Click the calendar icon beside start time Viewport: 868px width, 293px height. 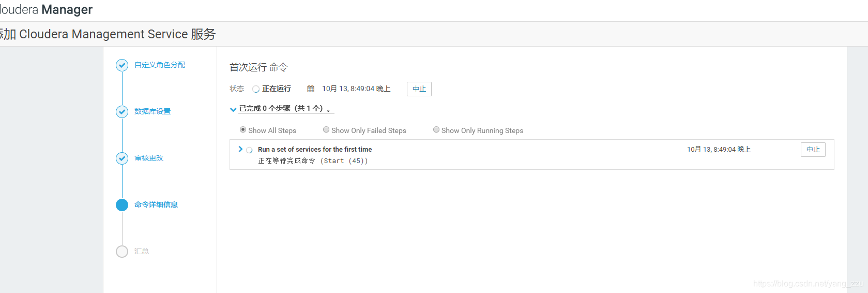311,89
